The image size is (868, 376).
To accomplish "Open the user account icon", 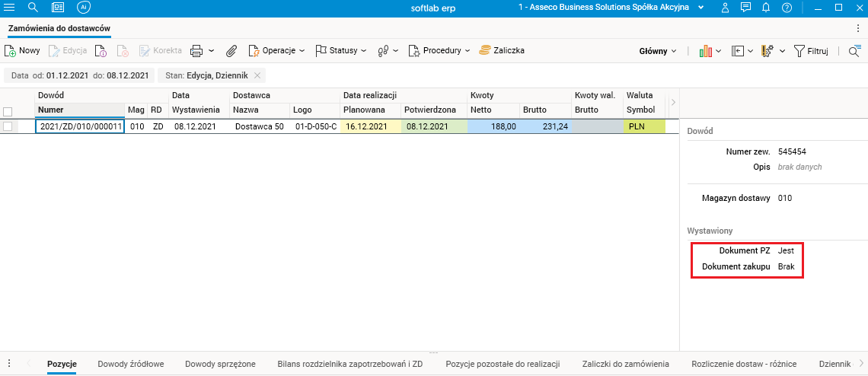I will pyautogui.click(x=725, y=8).
